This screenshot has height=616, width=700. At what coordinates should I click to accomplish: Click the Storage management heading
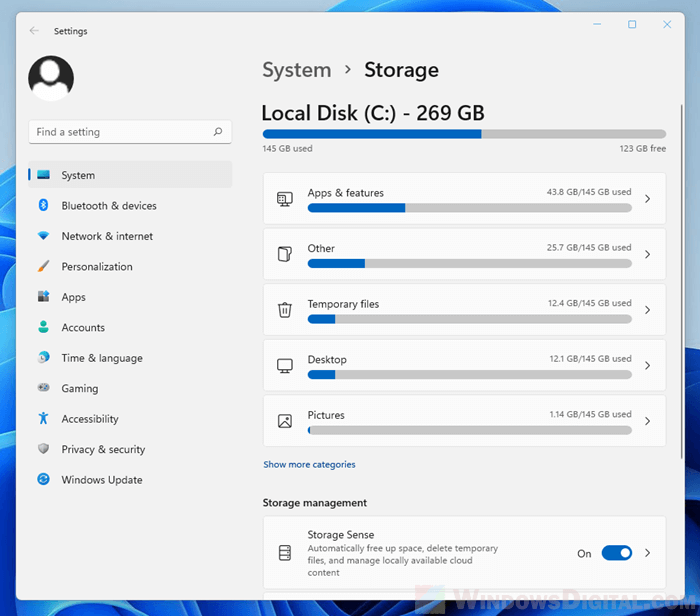315,503
